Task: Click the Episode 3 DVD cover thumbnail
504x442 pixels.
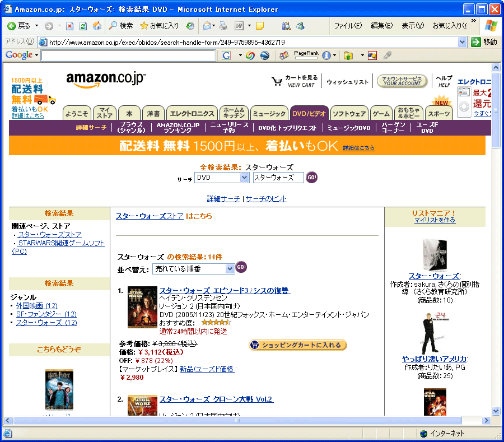Action: (x=142, y=307)
